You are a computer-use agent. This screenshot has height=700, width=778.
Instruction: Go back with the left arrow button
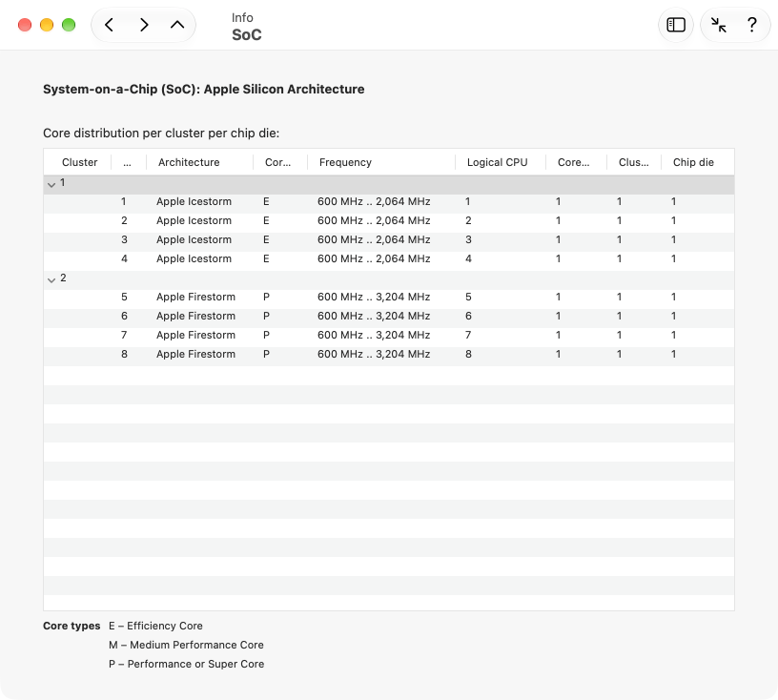pyautogui.click(x=109, y=25)
